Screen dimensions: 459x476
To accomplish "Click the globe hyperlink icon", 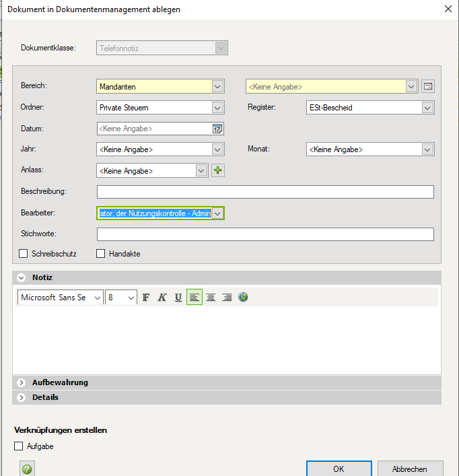I will pyautogui.click(x=243, y=297).
